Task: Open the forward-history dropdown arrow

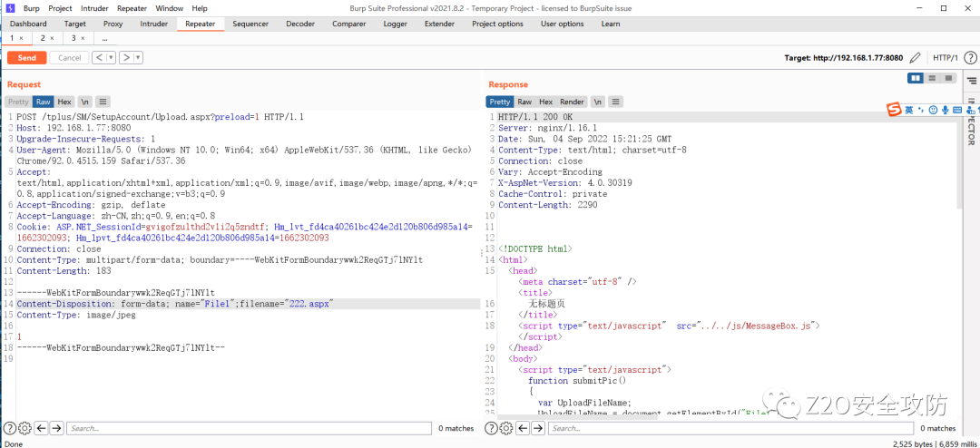Action: 138,57
